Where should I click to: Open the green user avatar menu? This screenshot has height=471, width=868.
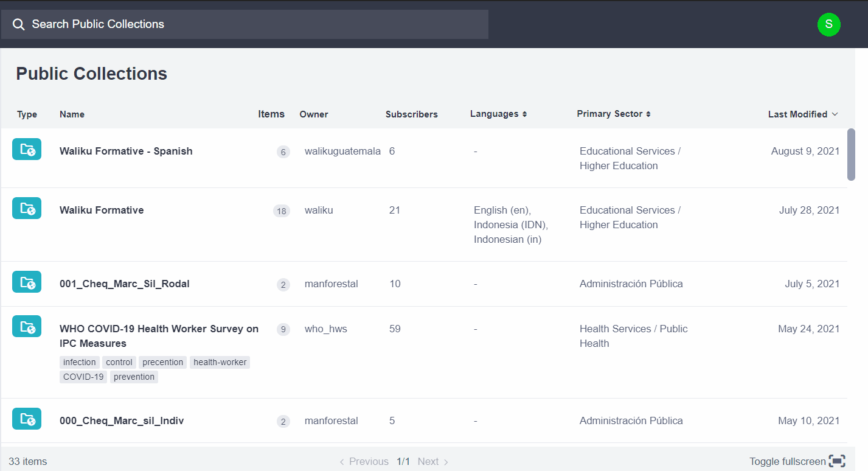point(828,24)
